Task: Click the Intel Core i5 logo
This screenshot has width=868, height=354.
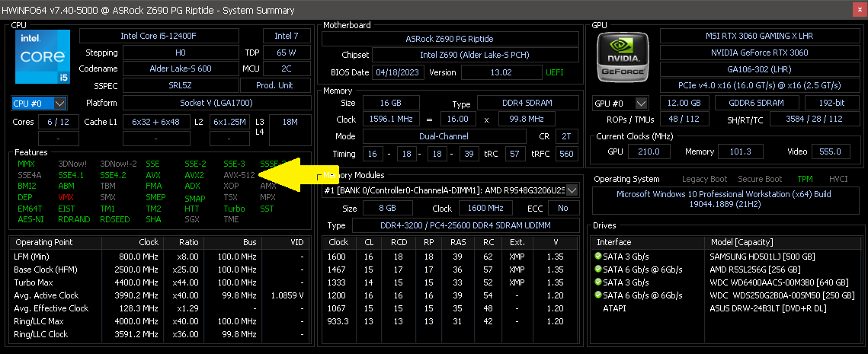Action: 43,58
